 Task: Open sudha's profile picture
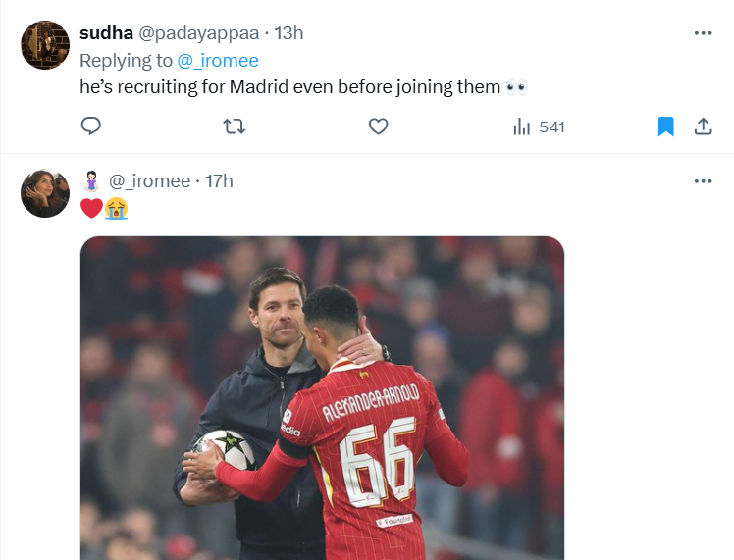pyautogui.click(x=45, y=45)
